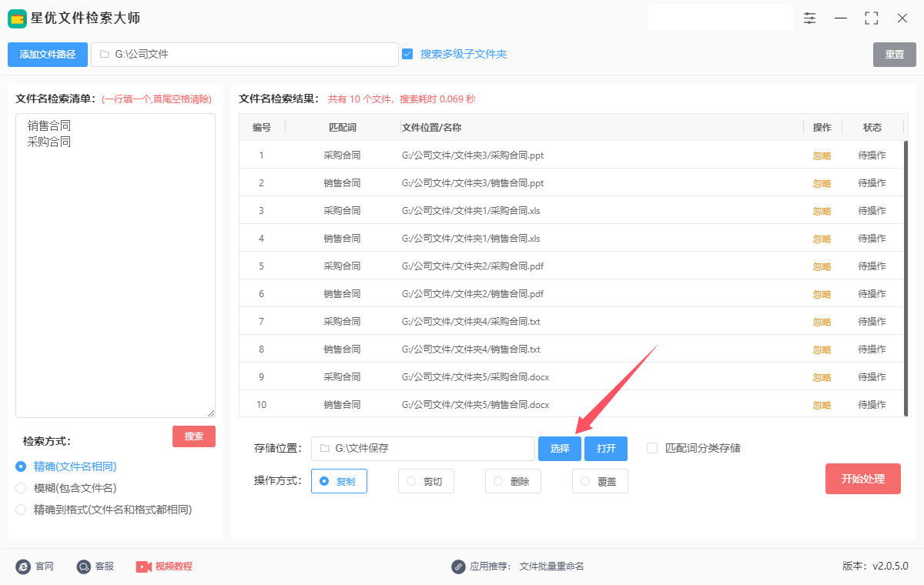Click the 文件批量重命名 recommended app link
The height and width of the screenshot is (585, 924).
552,567
